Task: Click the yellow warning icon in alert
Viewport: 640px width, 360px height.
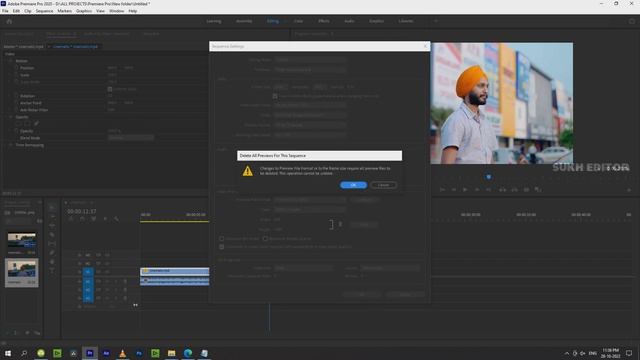Action: pos(247,171)
